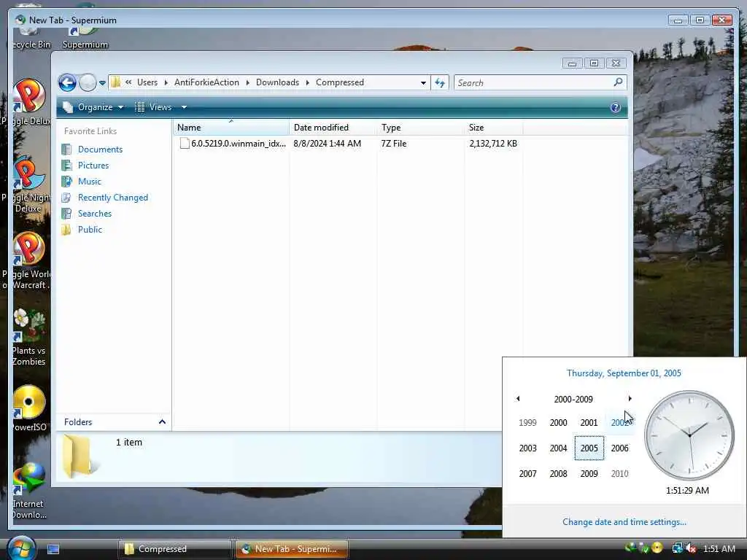Screen dimensions: 747x560
Task: Open Documents in Favorite Links
Action: 100,149
